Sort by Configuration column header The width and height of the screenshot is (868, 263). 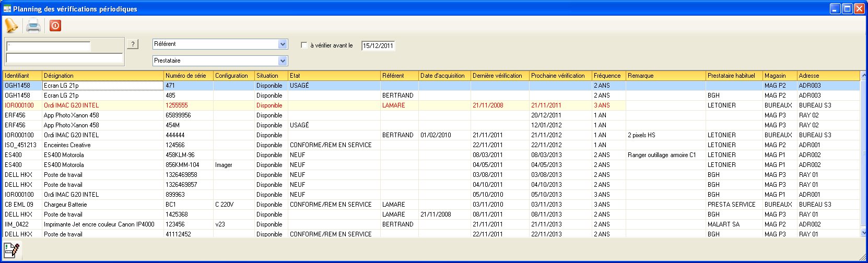click(234, 76)
